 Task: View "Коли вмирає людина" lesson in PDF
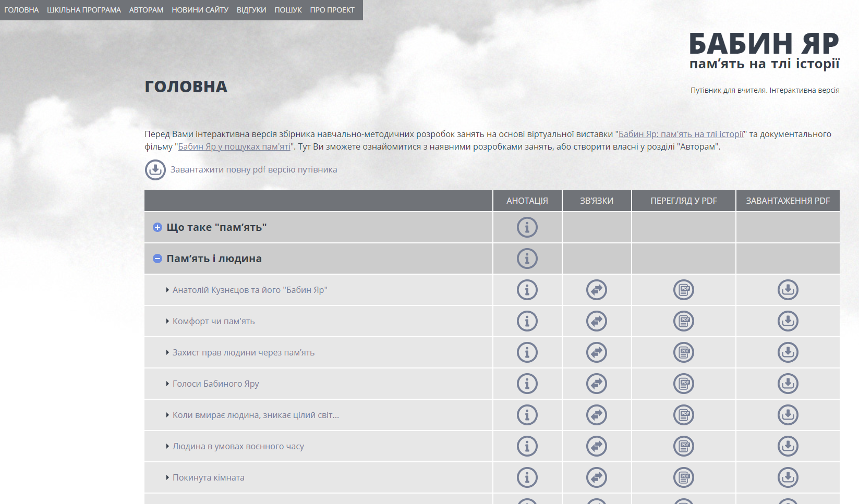pyautogui.click(x=683, y=415)
